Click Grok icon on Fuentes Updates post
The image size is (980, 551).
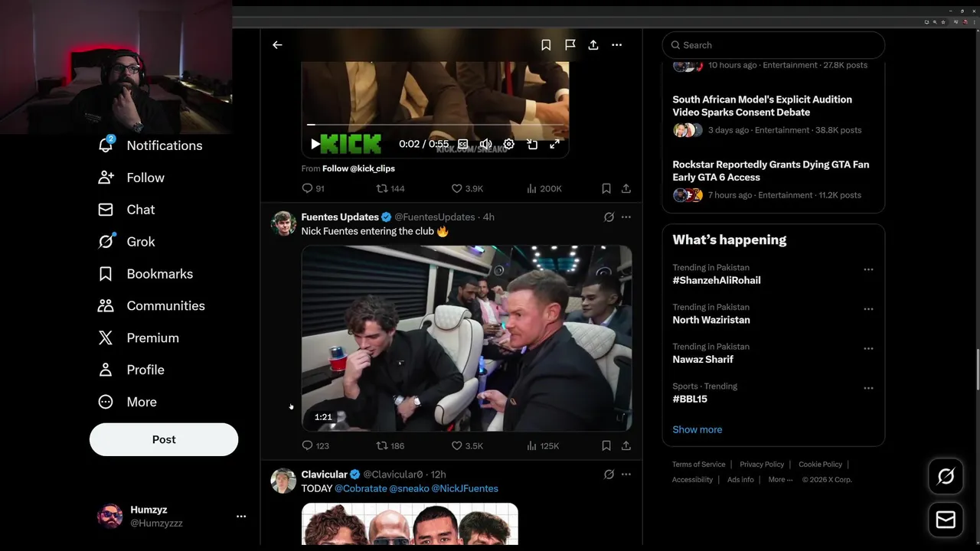[x=609, y=217]
